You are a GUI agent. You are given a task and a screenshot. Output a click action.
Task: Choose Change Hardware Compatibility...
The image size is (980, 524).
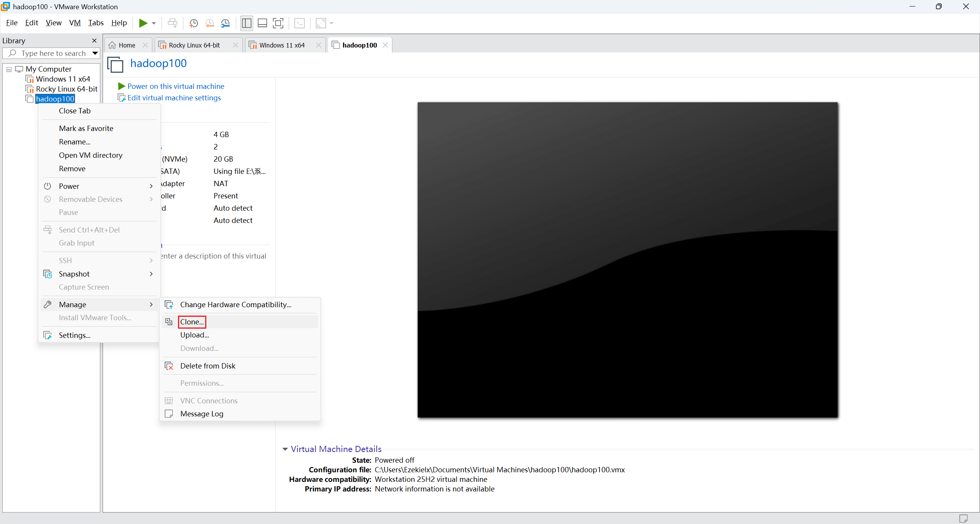pos(240,305)
